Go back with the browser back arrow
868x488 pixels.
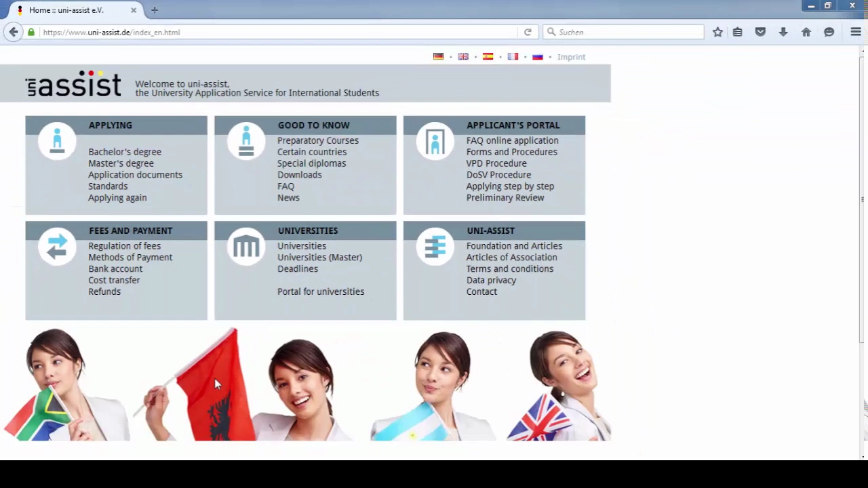(14, 32)
